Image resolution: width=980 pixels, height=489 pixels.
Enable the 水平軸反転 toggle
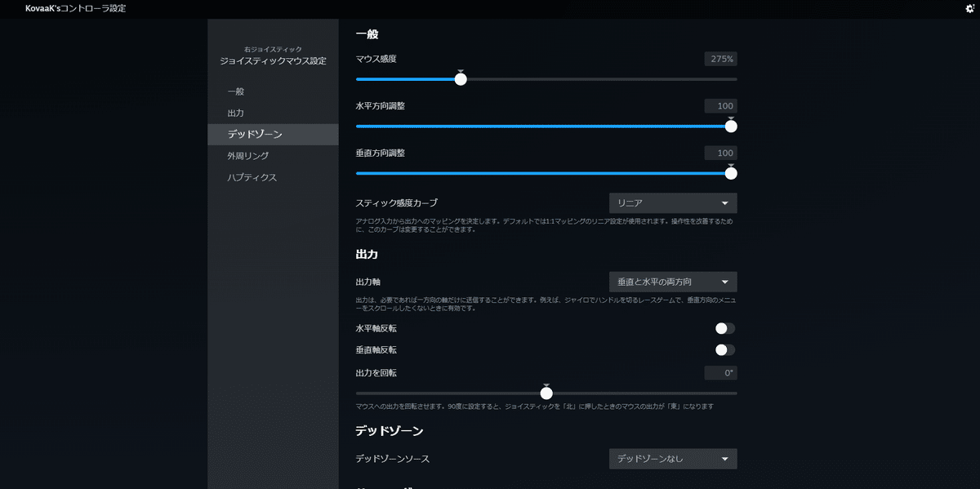coord(722,327)
